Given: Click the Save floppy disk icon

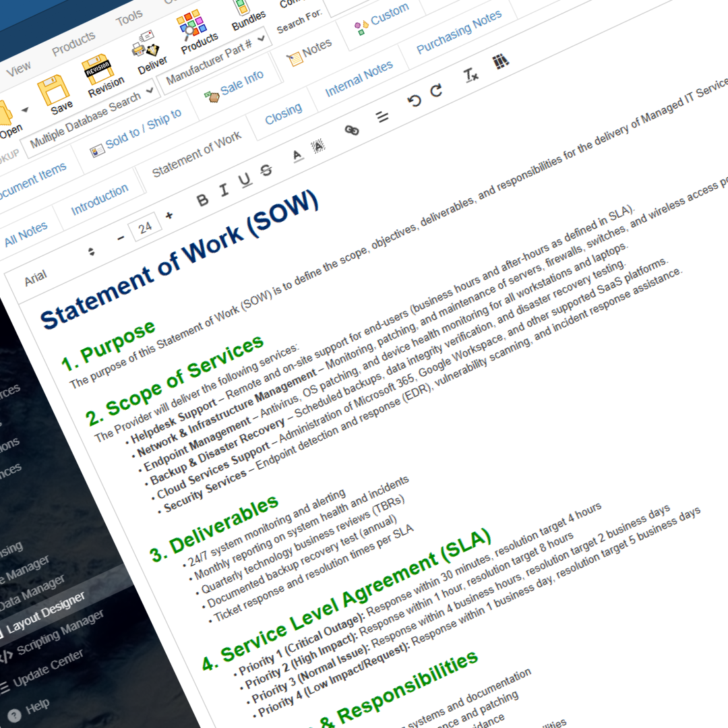Looking at the screenshot, I should pos(53,89).
